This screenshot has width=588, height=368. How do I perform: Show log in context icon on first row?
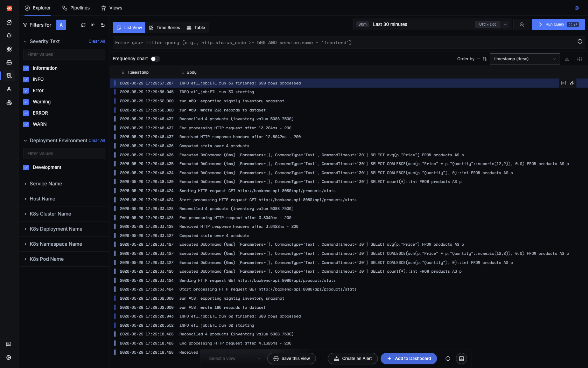563,83
